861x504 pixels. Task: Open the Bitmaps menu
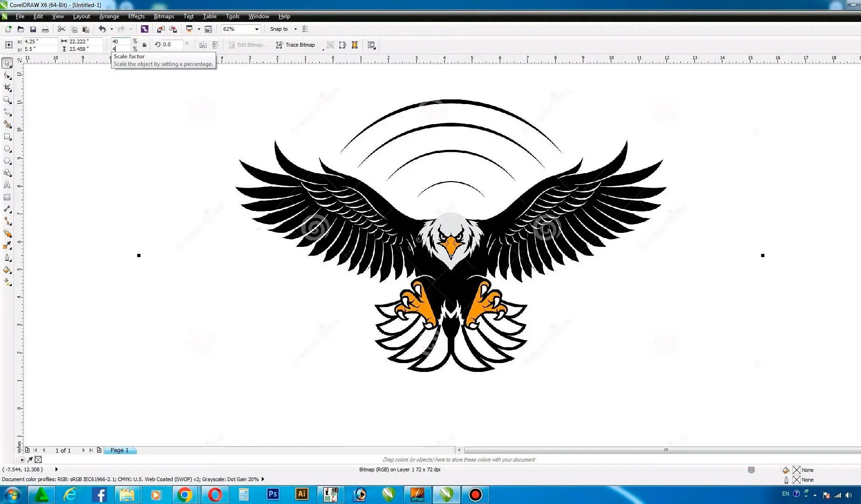(163, 16)
